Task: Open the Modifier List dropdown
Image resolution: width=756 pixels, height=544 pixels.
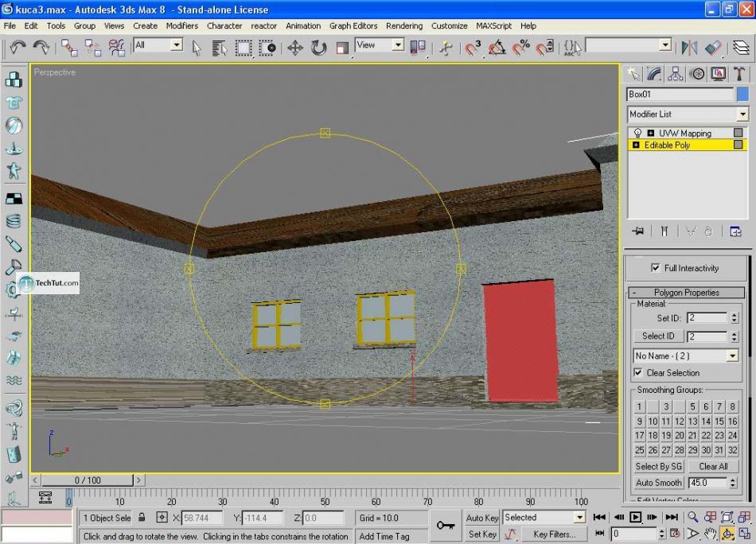Action: [742, 115]
